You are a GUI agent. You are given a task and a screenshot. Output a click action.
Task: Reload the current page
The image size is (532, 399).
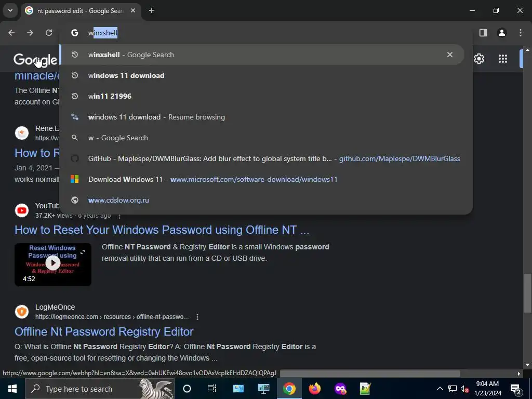[49, 33]
